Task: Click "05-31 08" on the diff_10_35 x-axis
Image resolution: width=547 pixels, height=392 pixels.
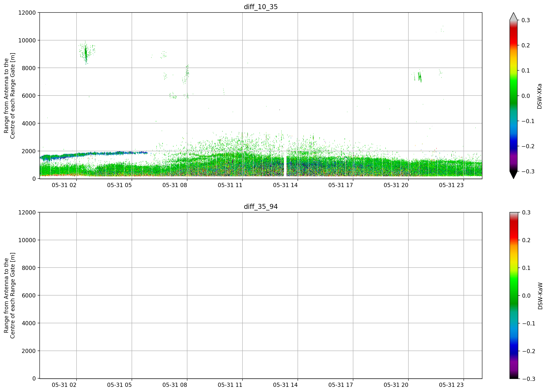Action: click(175, 185)
